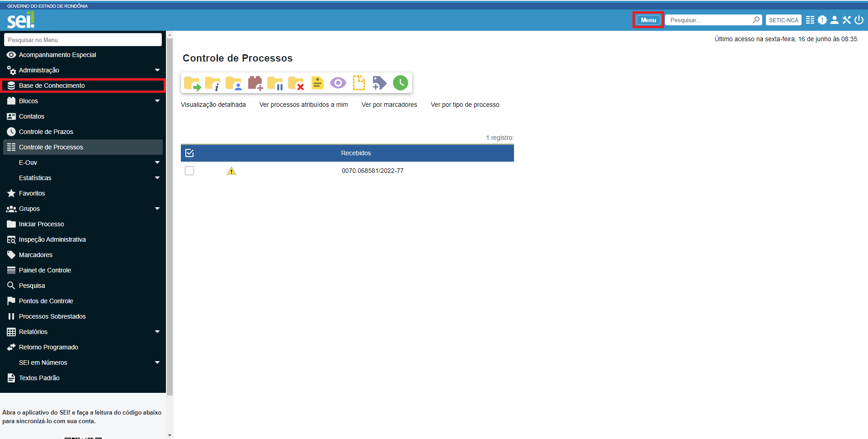Select the Sobrestar Processo pause folder icon
This screenshot has height=439, width=868.
[275, 83]
